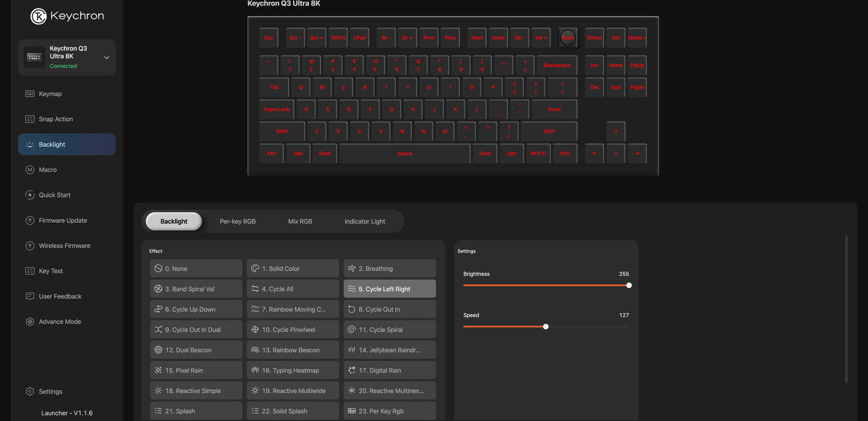Viewport: 868px width, 421px height.
Task: Click the knob Mute key on keyboard
Action: pos(568,38)
